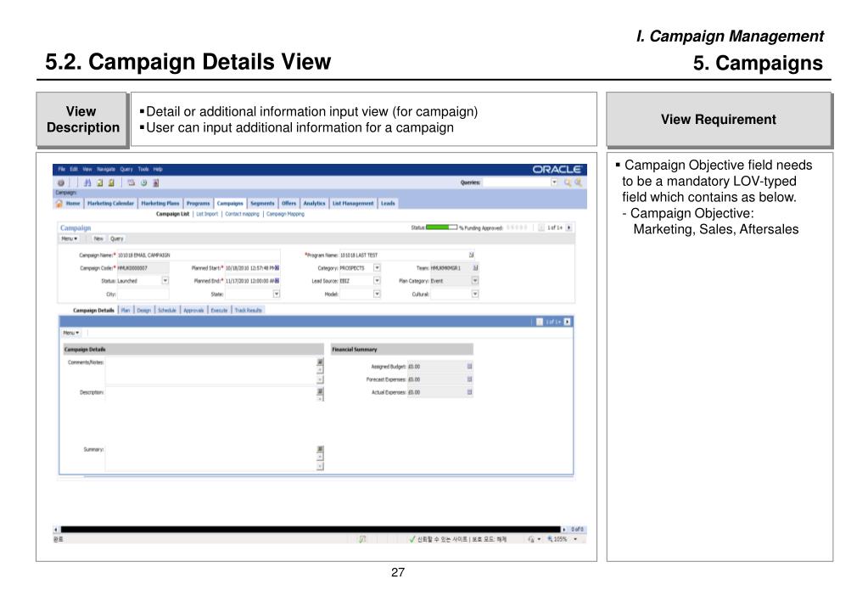Open the Team pick icon

click(475, 267)
